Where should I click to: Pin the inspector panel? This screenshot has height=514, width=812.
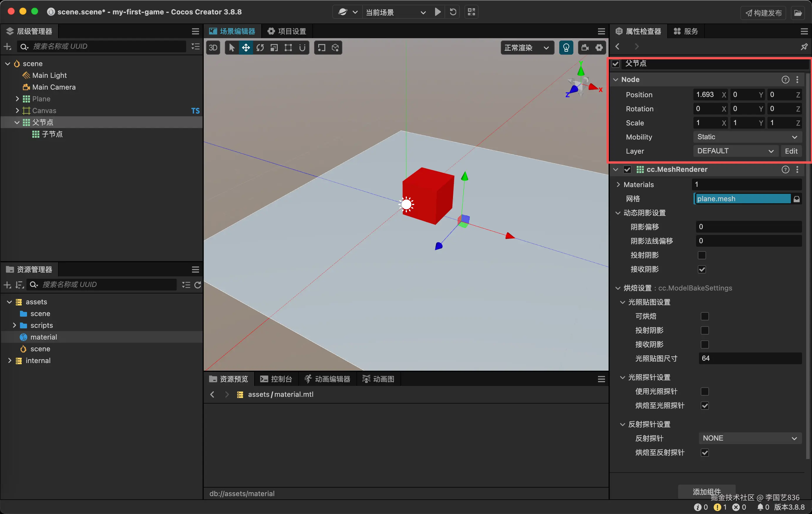[804, 47]
